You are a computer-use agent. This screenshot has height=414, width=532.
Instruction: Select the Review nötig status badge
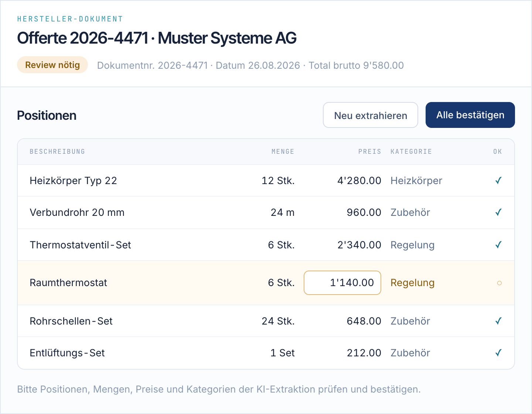52,65
